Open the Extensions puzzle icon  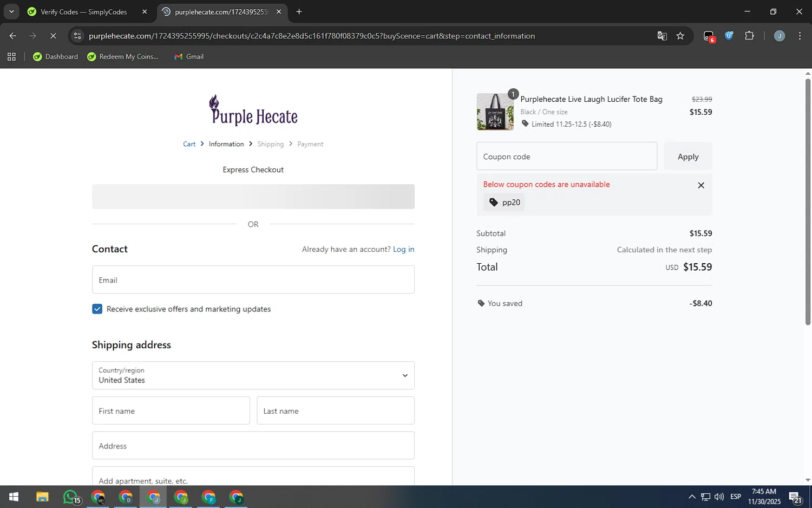[x=749, y=36]
